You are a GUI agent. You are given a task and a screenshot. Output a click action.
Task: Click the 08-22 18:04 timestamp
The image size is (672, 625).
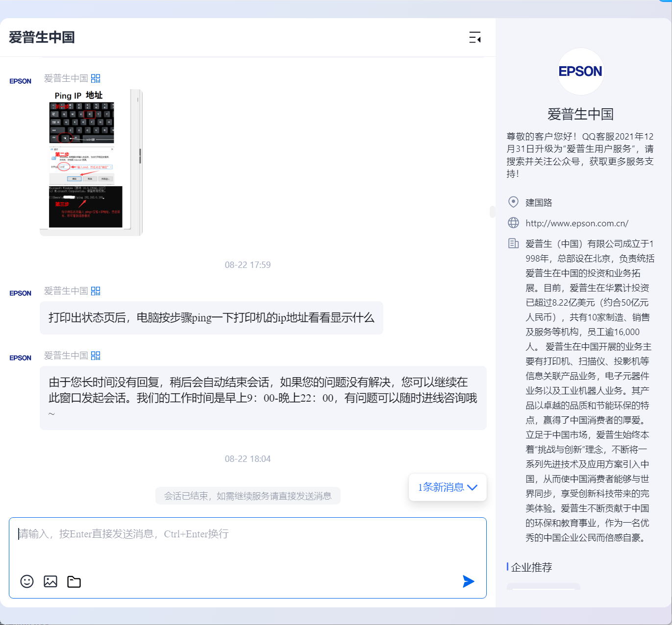pos(248,459)
